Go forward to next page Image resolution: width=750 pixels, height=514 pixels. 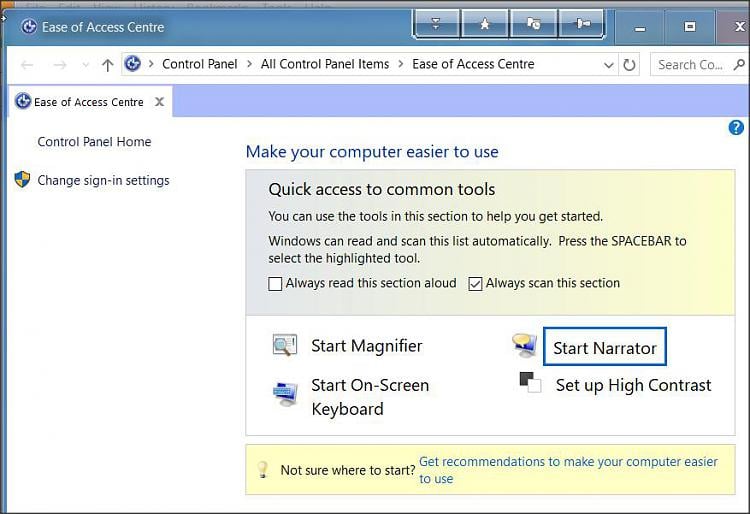point(60,65)
